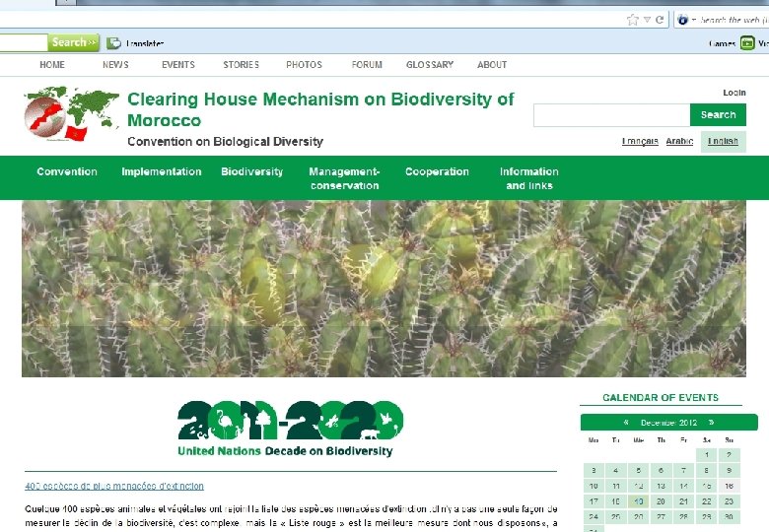Viewport: 769px width, 532px height.
Task: Open the Cooperation menu
Action: [x=437, y=172]
